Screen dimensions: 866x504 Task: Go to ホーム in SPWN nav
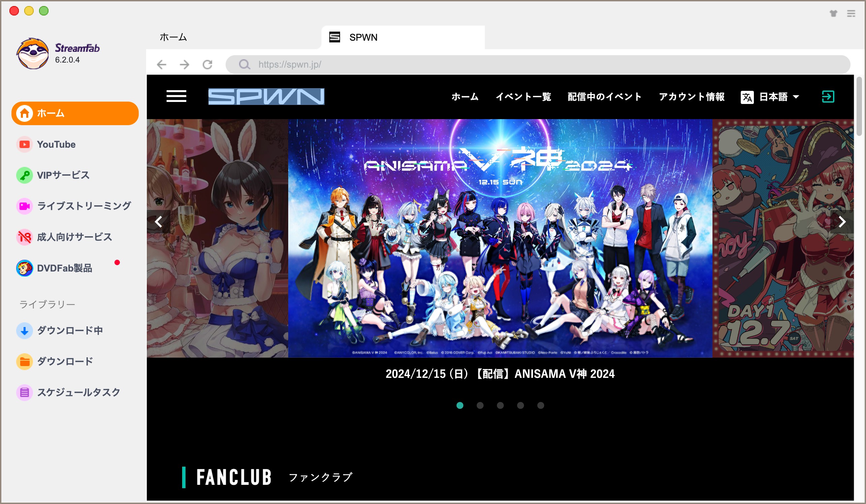click(465, 97)
